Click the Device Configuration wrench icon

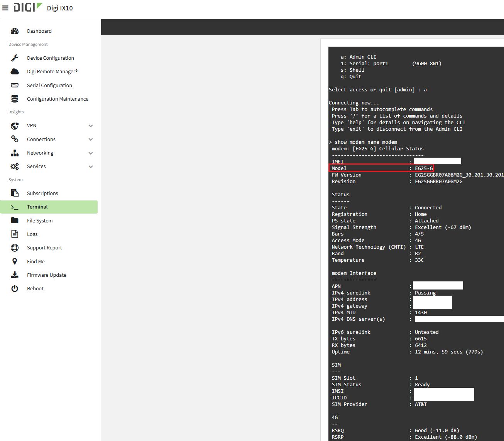(15, 58)
